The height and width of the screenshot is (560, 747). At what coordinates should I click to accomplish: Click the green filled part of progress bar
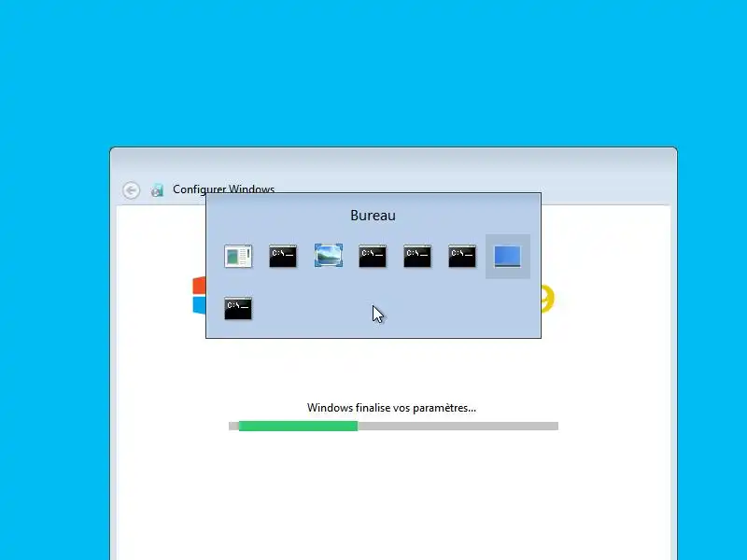click(298, 426)
